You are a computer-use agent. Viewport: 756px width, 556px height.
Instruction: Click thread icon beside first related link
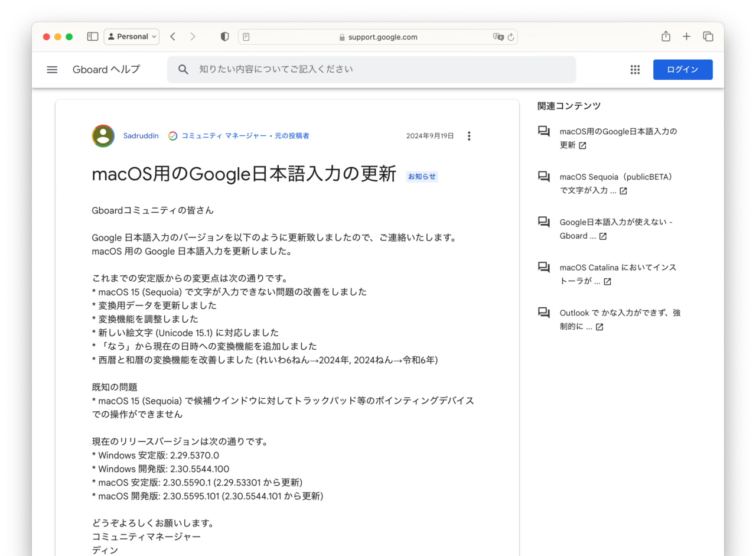point(544,131)
